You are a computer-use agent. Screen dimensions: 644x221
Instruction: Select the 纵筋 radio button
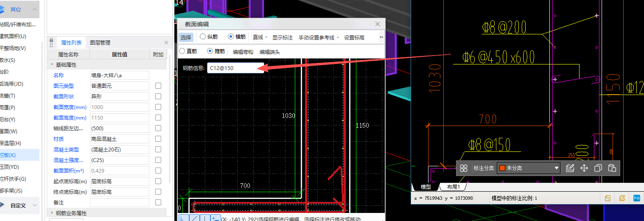click(x=203, y=37)
